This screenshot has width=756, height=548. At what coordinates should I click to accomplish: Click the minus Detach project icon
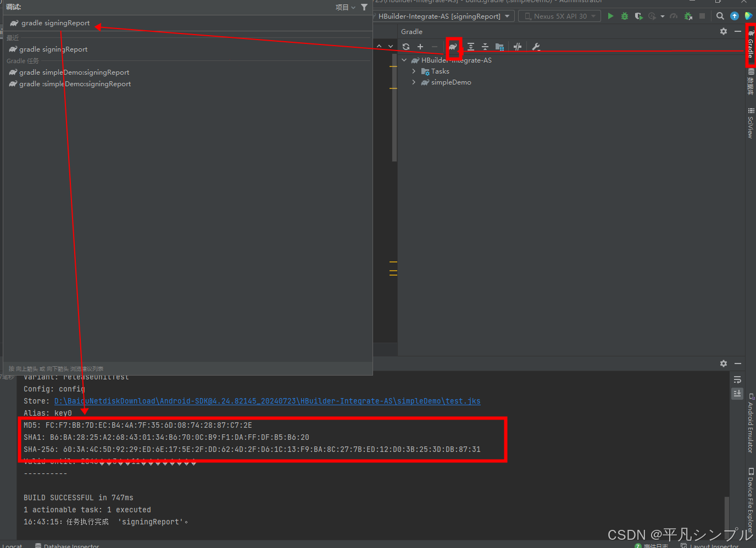(x=435, y=47)
